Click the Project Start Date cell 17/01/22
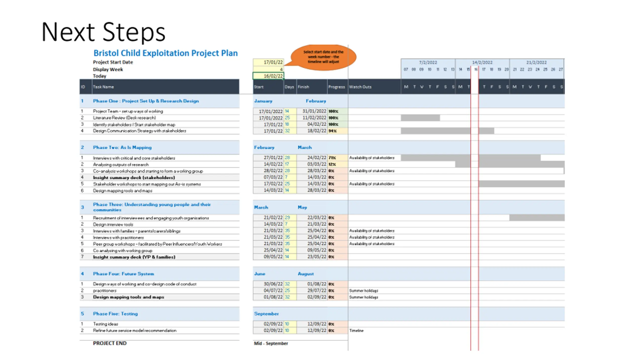Viewport: 644px width, 362px height. point(268,62)
